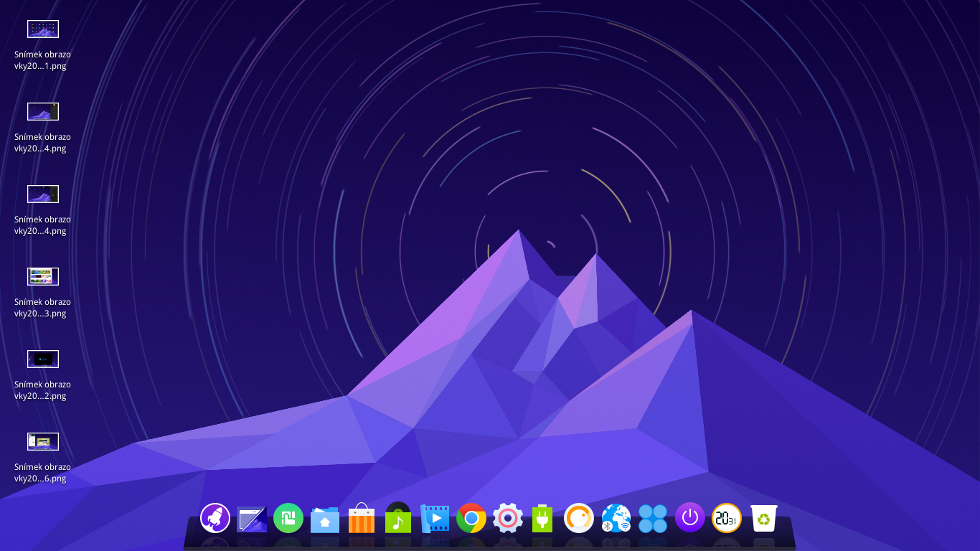Open the four blue circles plugin icon
Screen dimensions: 980x551
653,518
